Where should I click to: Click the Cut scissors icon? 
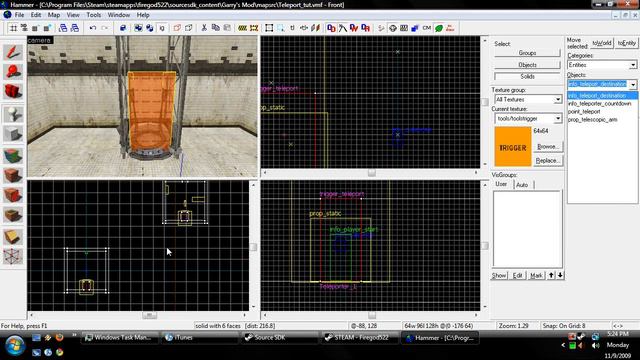[204, 28]
